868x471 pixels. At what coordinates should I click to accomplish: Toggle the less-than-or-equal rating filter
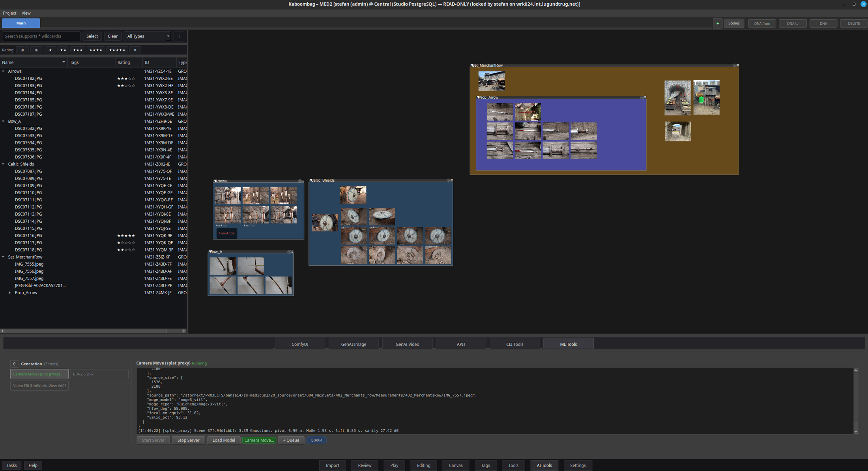(22, 50)
